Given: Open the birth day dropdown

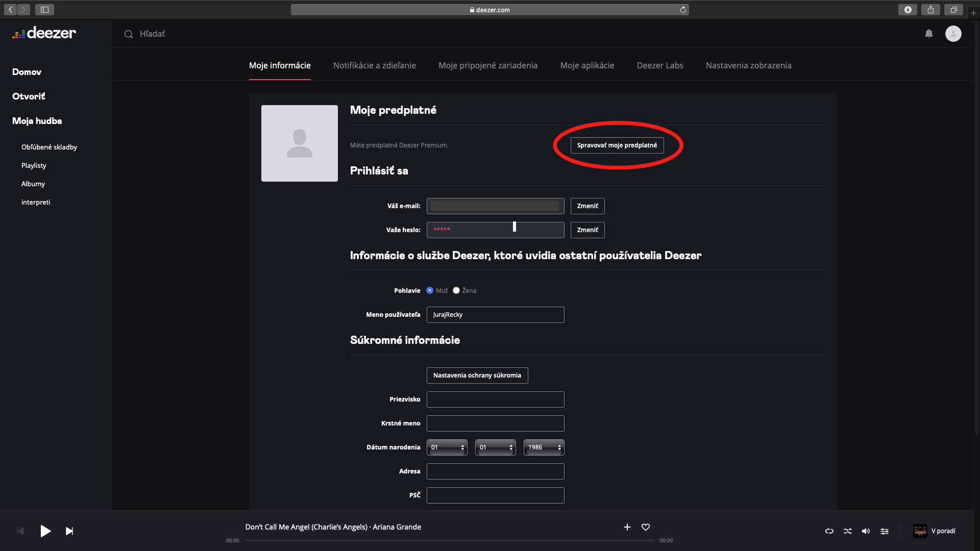Looking at the screenshot, I should pos(447,447).
